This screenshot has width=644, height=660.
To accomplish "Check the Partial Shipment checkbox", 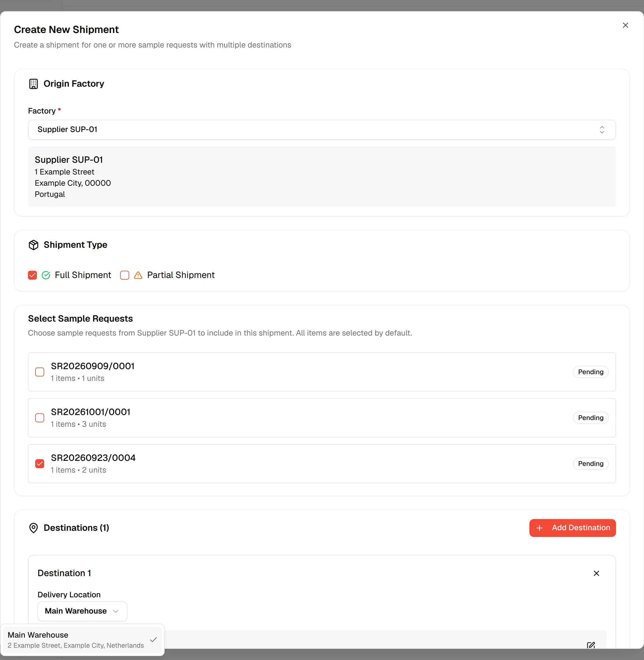I will (124, 275).
